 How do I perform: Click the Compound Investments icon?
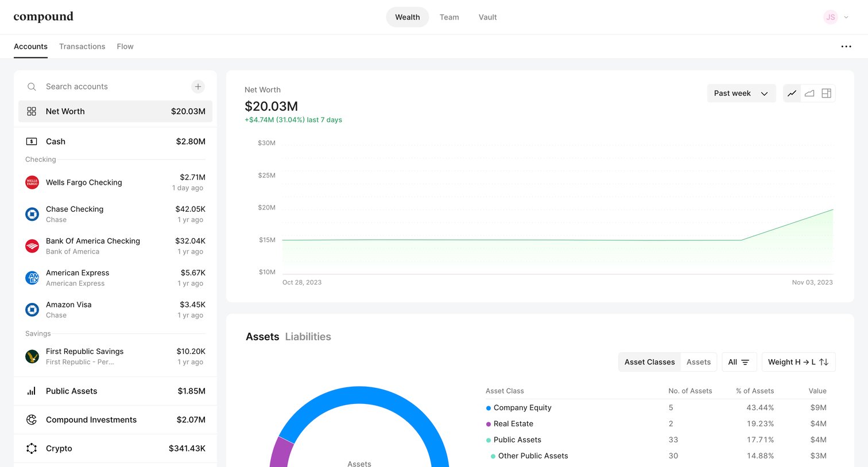32,420
